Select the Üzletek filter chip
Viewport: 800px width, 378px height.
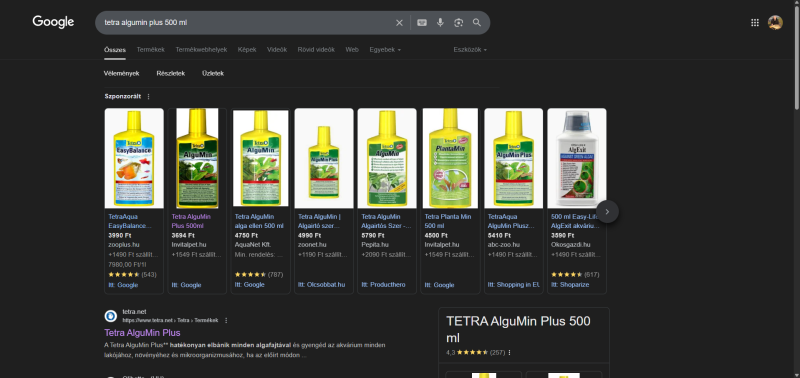pyautogui.click(x=213, y=73)
